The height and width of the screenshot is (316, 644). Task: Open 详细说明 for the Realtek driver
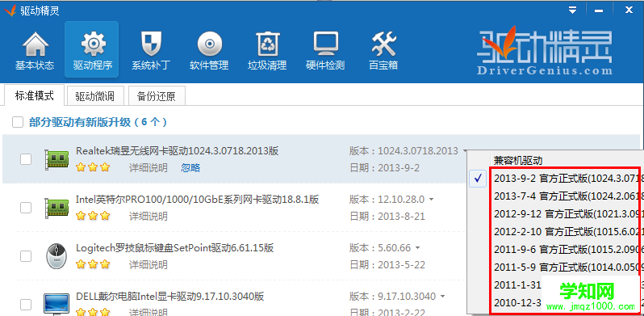pos(148,168)
